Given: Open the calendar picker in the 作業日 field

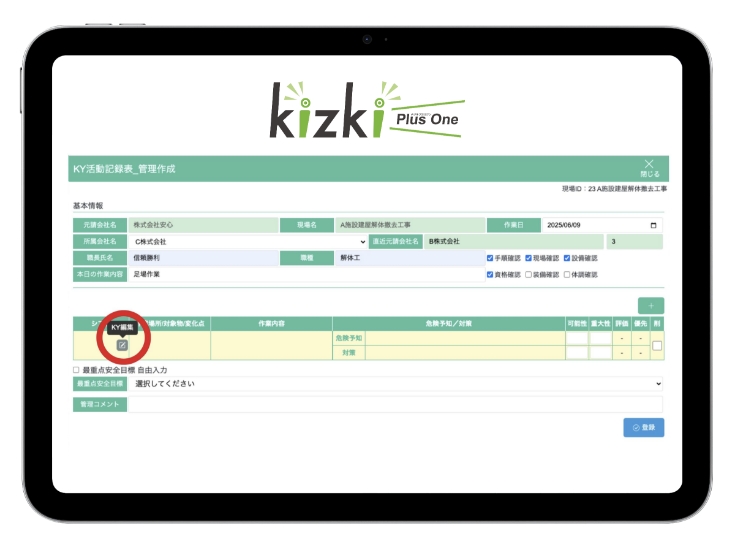Looking at the screenshot, I should coord(654,225).
